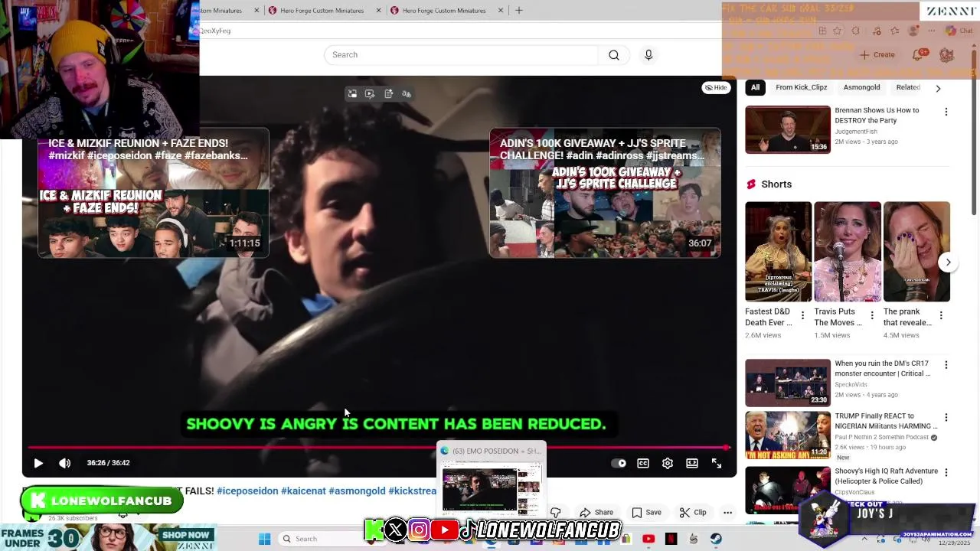Select the From Kick_Clipz chip
Image resolution: width=980 pixels, height=551 pixels.
(x=801, y=87)
